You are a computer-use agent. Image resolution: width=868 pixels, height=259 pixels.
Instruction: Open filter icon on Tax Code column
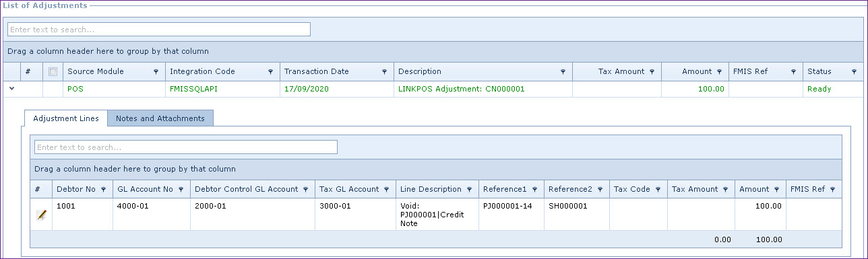coord(658,190)
